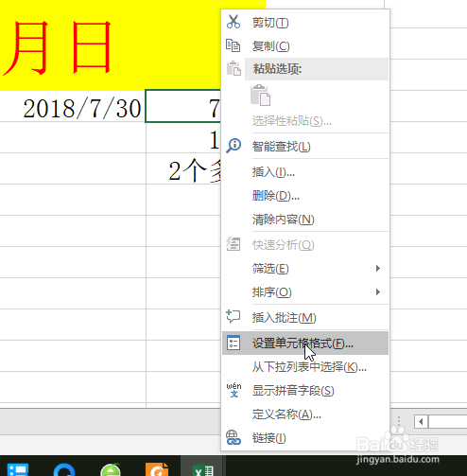Click the cell showing 1 below selection

(183, 137)
